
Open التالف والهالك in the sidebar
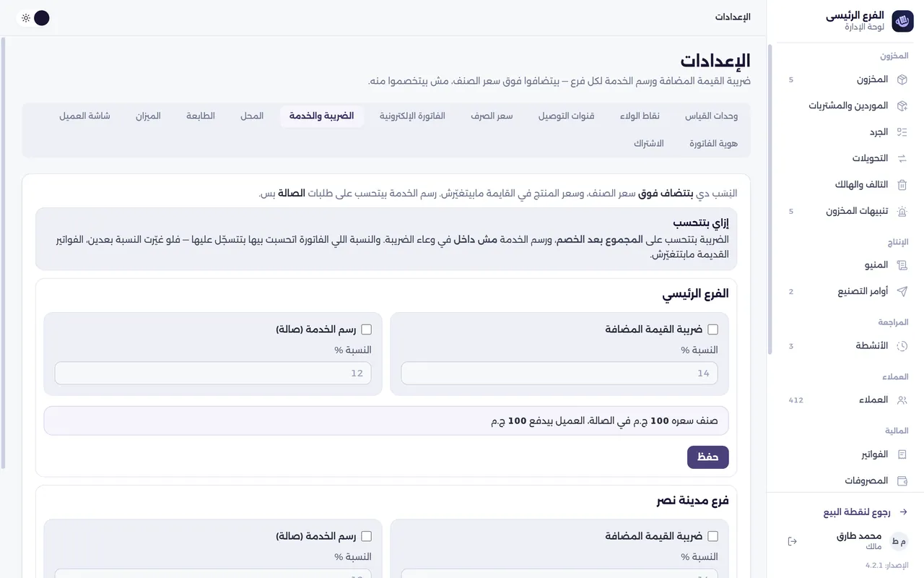tap(845, 185)
